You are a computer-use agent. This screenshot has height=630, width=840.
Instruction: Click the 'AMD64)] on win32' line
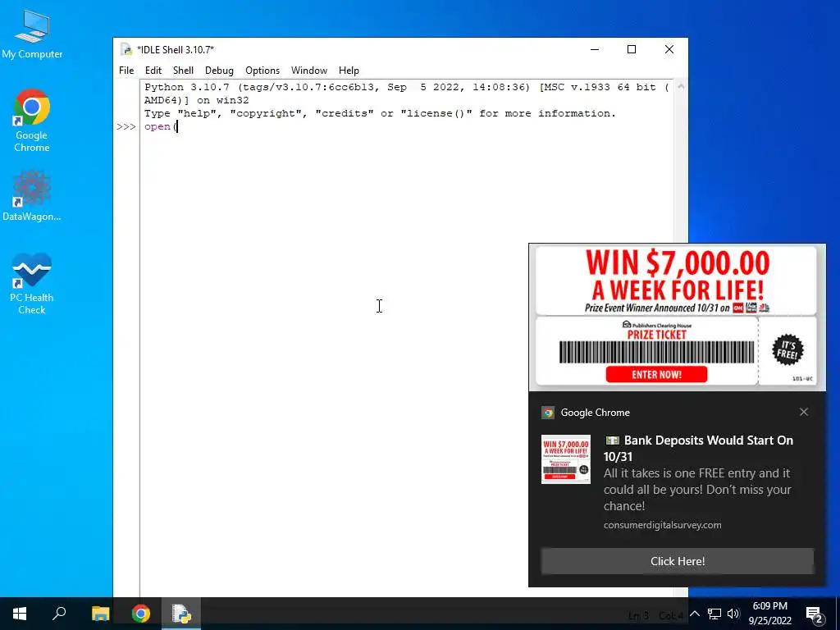(197, 100)
